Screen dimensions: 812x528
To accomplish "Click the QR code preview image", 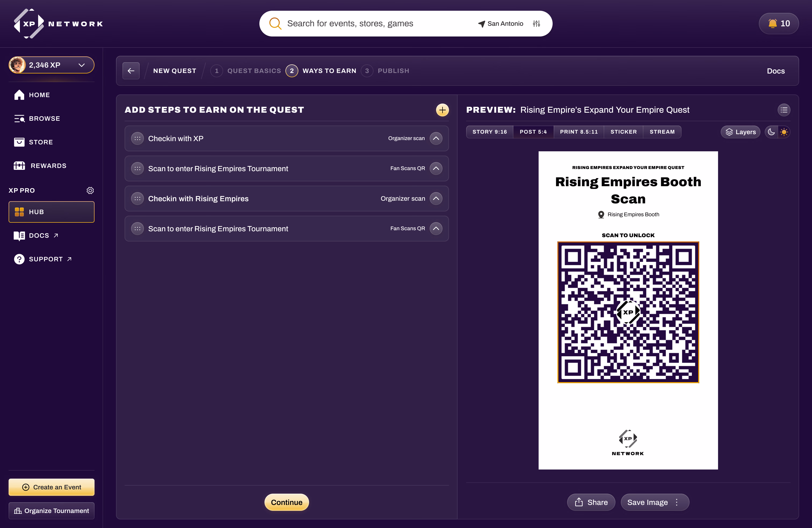I will (x=628, y=312).
